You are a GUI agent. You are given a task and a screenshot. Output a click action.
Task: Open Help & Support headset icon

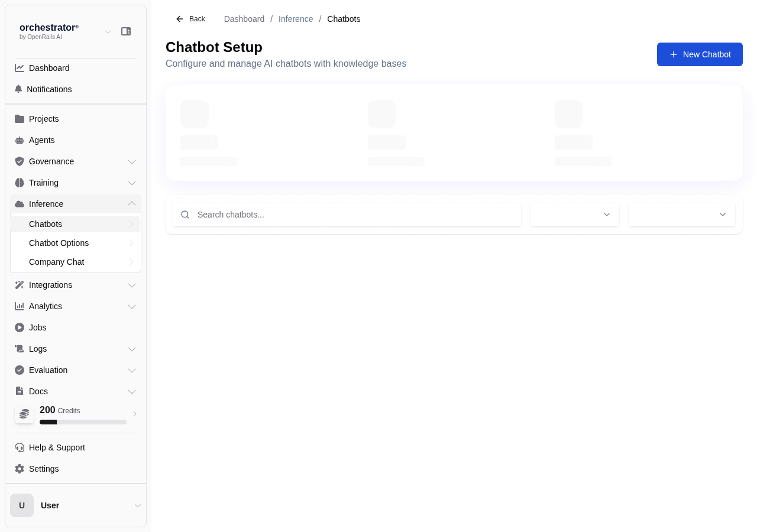[x=20, y=447]
